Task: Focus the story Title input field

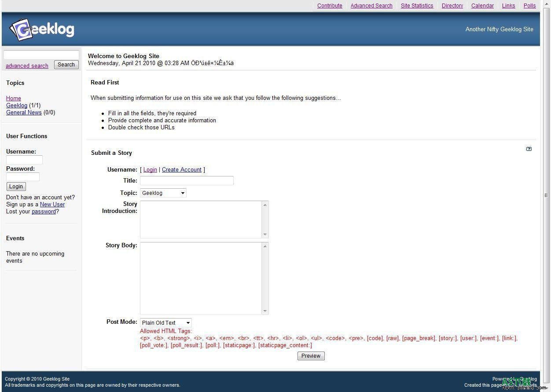Action: 187,180
